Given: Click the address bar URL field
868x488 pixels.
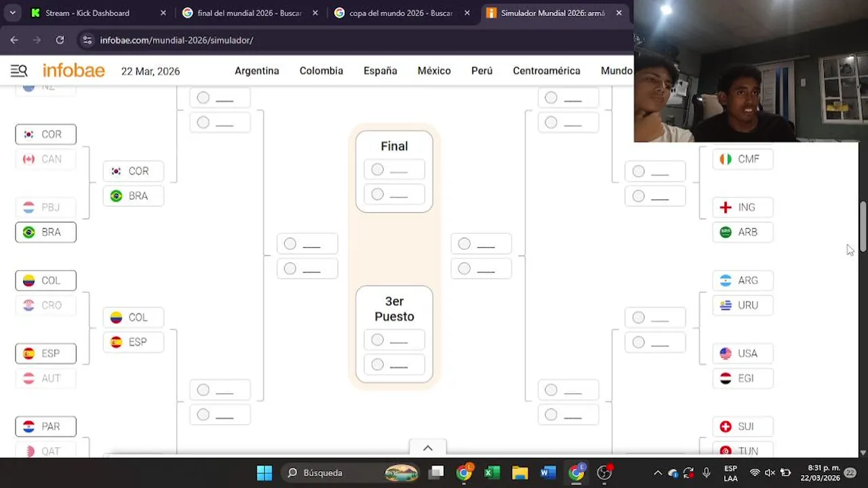Looking at the screenshot, I should (353, 40).
